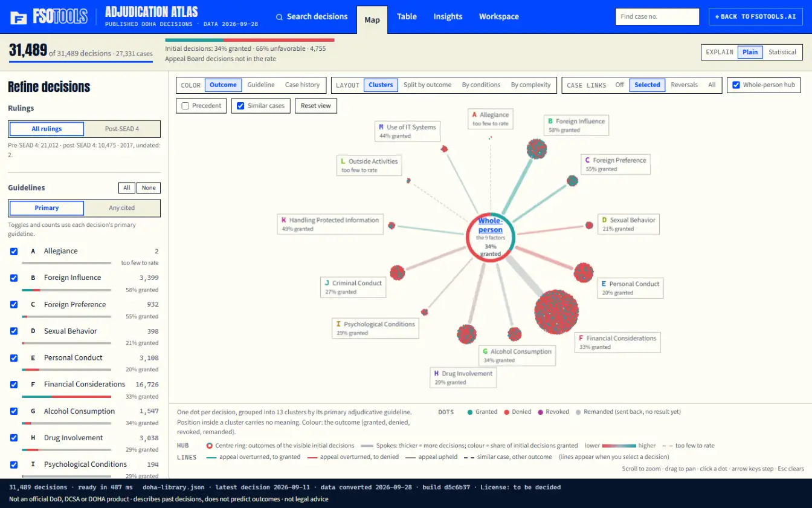The width and height of the screenshot is (812, 508).
Task: Click the magnifier icon in Search decisions
Action: (279, 17)
